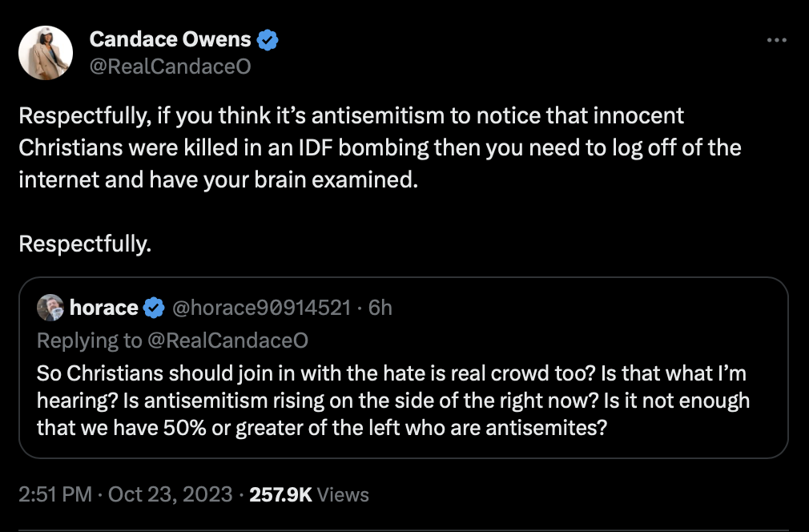The width and height of the screenshot is (809, 532).
Task: Open horace's small avatar in quoted tweet
Action: (51, 308)
